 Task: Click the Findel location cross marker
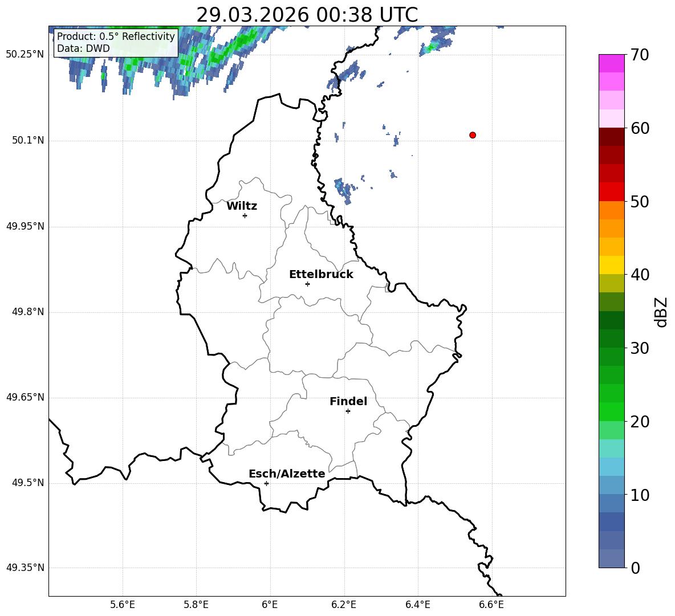pyautogui.click(x=348, y=411)
